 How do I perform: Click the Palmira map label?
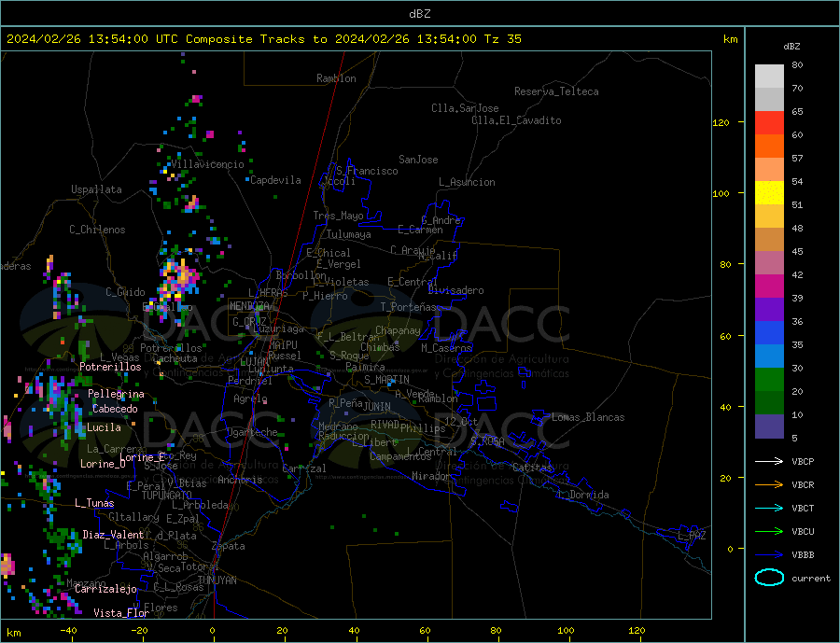click(x=365, y=367)
